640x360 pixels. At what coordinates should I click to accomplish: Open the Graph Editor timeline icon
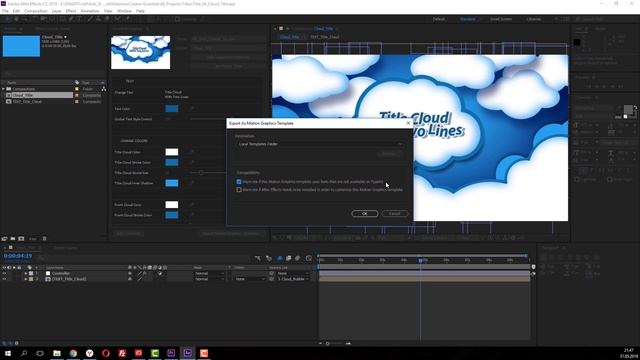(309, 258)
